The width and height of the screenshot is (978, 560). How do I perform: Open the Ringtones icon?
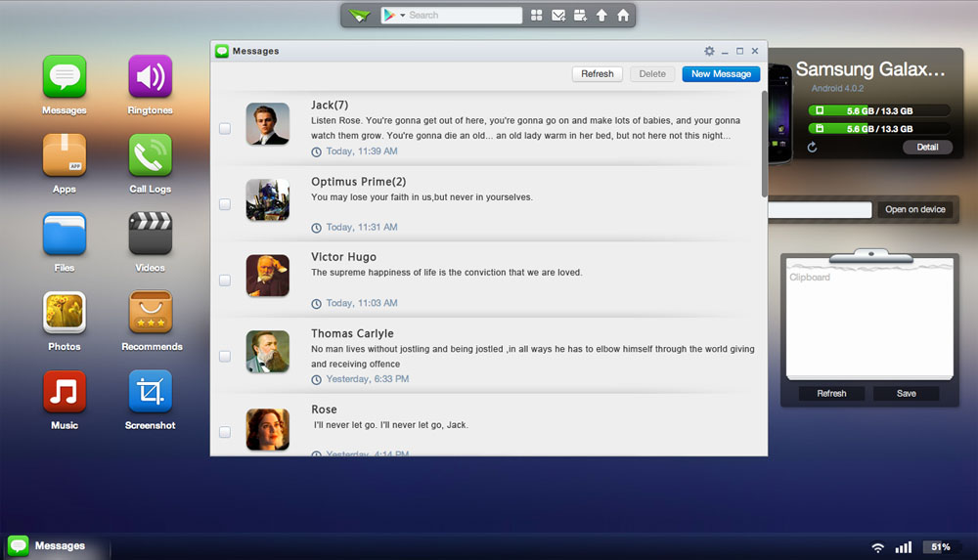point(151,76)
